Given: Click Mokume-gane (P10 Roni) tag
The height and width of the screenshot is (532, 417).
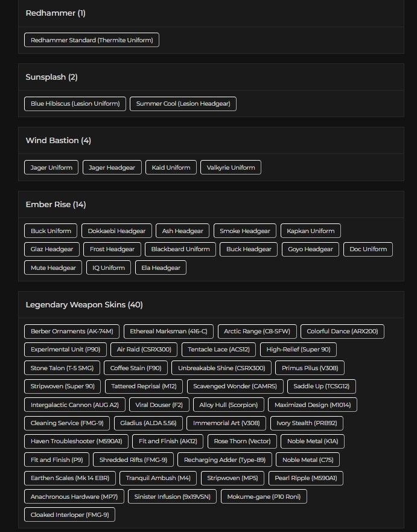Looking at the screenshot, I should [x=264, y=497].
